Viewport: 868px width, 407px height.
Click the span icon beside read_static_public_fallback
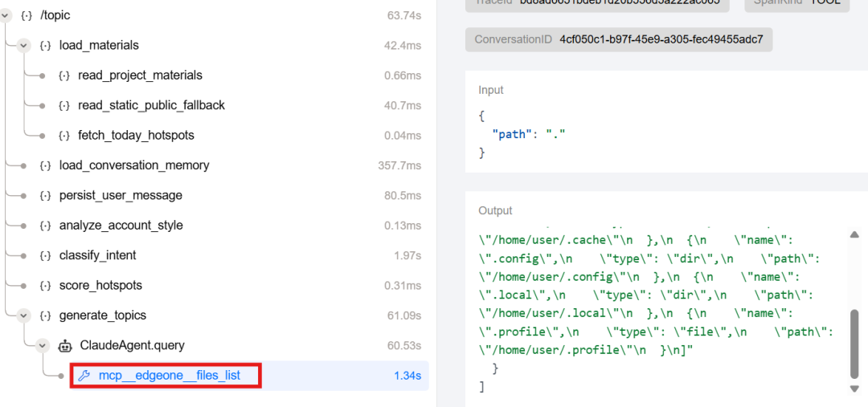(64, 105)
